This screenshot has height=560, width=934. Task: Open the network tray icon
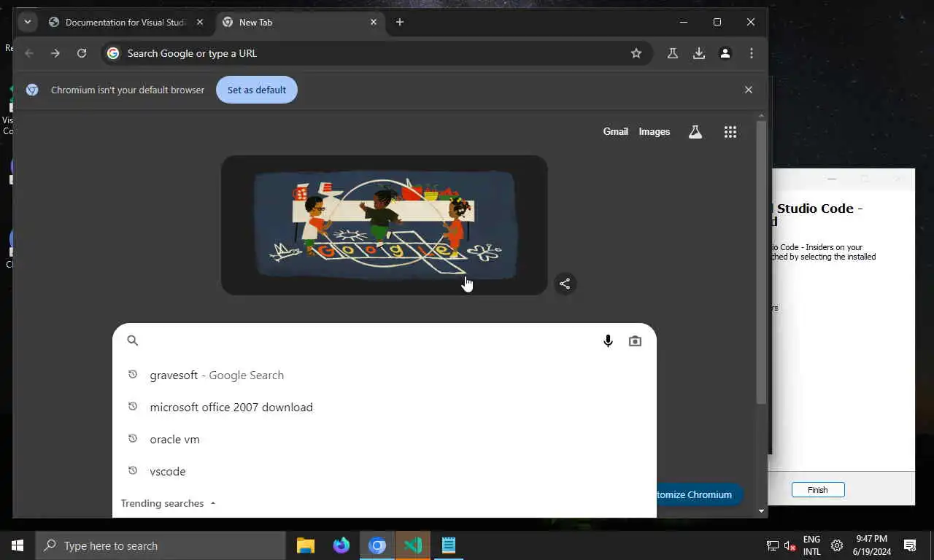pos(772,545)
